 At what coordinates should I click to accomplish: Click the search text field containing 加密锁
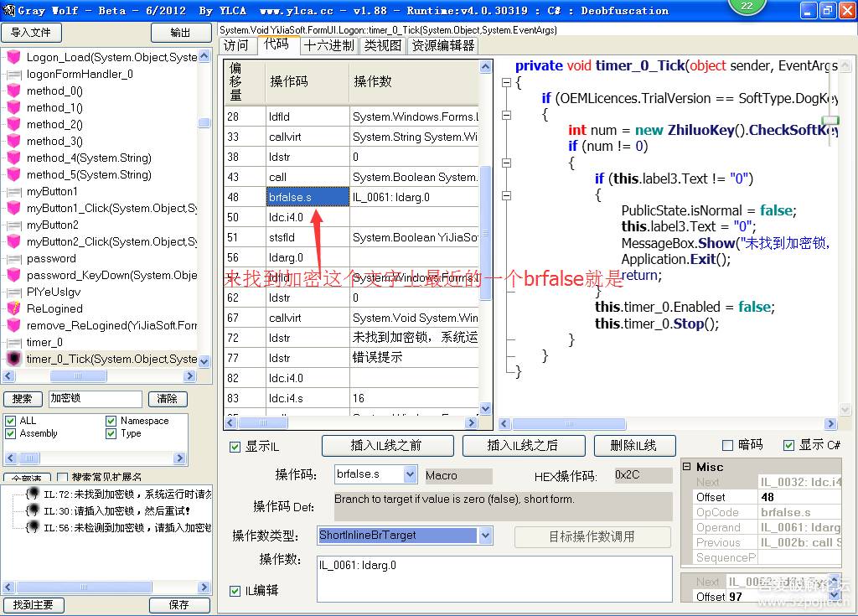95,399
